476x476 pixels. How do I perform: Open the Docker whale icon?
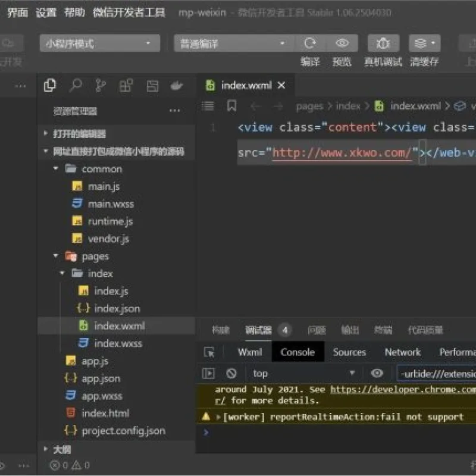coord(177,86)
